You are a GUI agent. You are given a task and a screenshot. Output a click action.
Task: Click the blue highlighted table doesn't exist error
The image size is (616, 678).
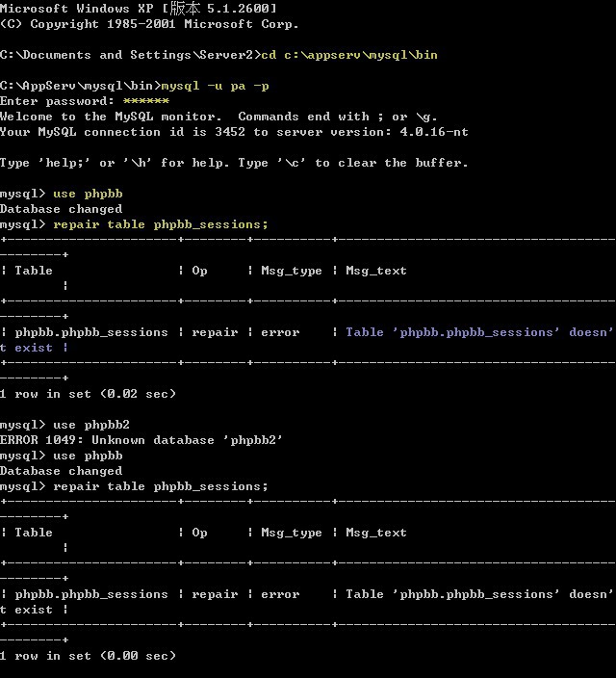pos(478,332)
